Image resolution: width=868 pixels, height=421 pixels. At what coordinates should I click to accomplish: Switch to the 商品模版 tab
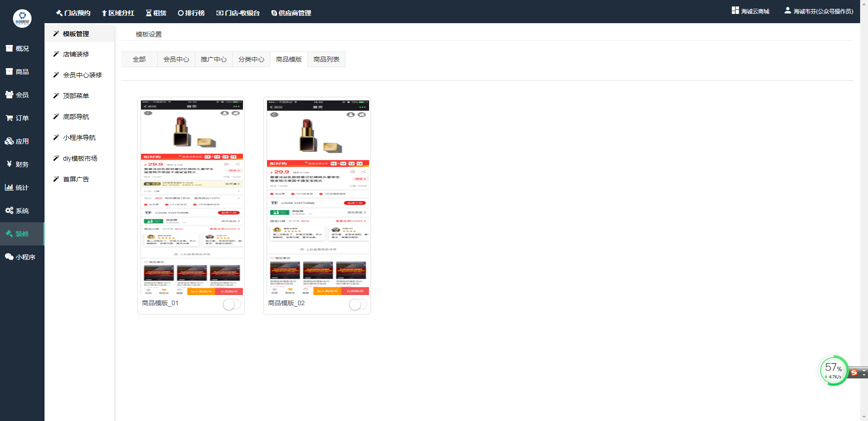coord(289,59)
